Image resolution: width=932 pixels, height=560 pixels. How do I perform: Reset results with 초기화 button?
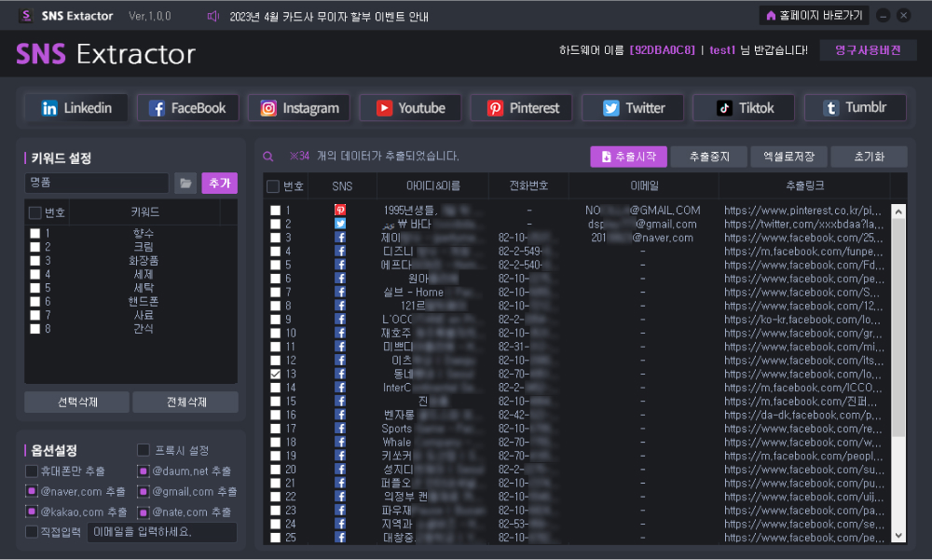(x=869, y=157)
